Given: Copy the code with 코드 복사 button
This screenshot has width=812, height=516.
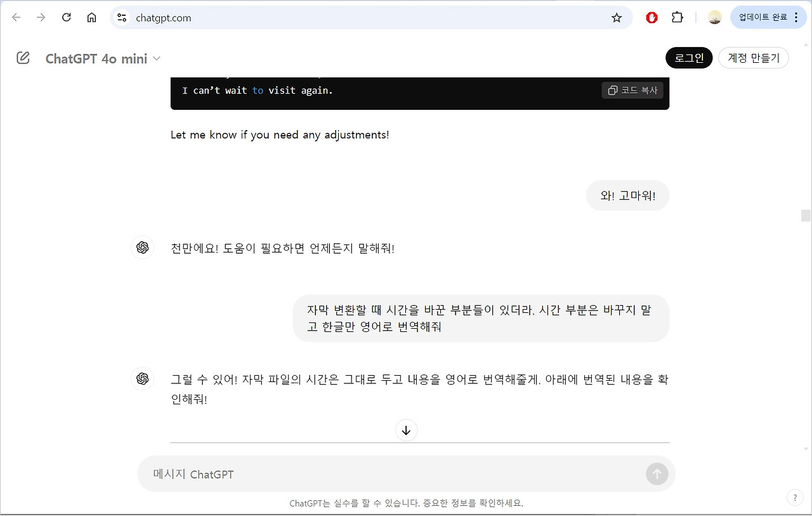Looking at the screenshot, I should (x=632, y=90).
